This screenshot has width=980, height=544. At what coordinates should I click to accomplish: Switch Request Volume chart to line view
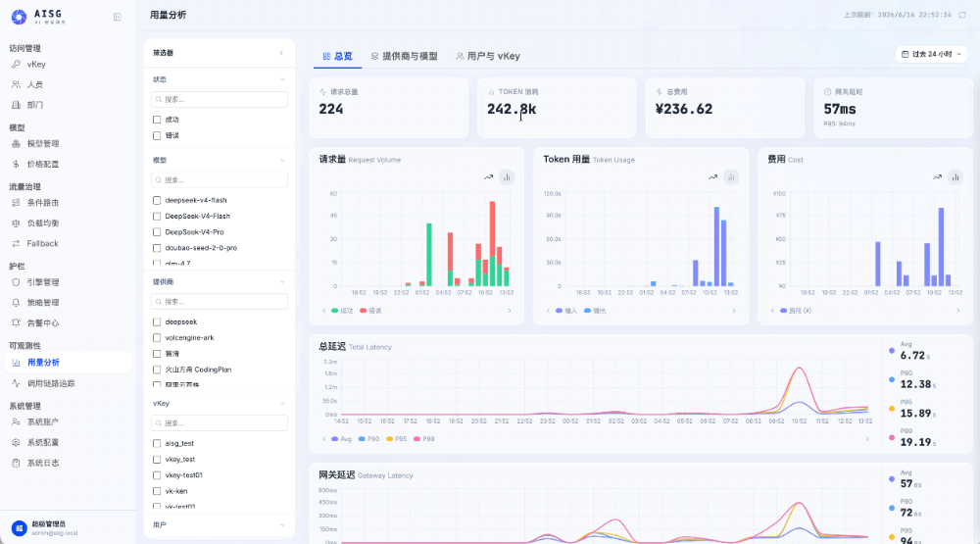488,177
